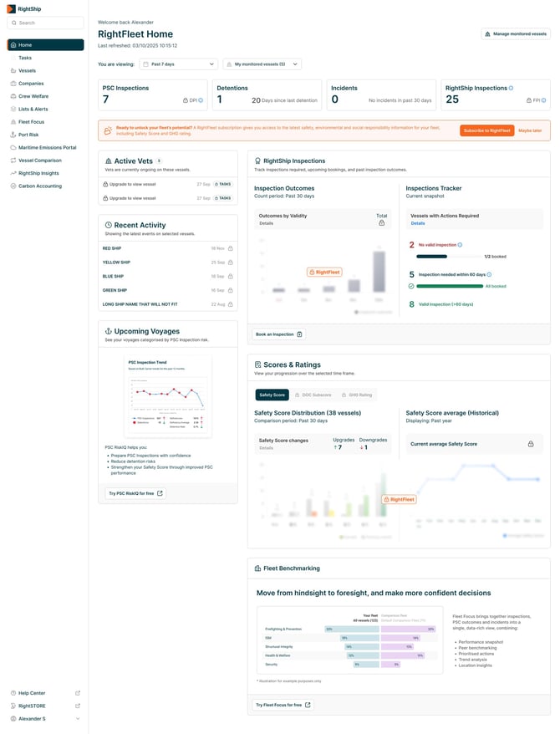Click info icon beside No valid inspection
The height and width of the screenshot is (734, 560).
[x=460, y=245]
